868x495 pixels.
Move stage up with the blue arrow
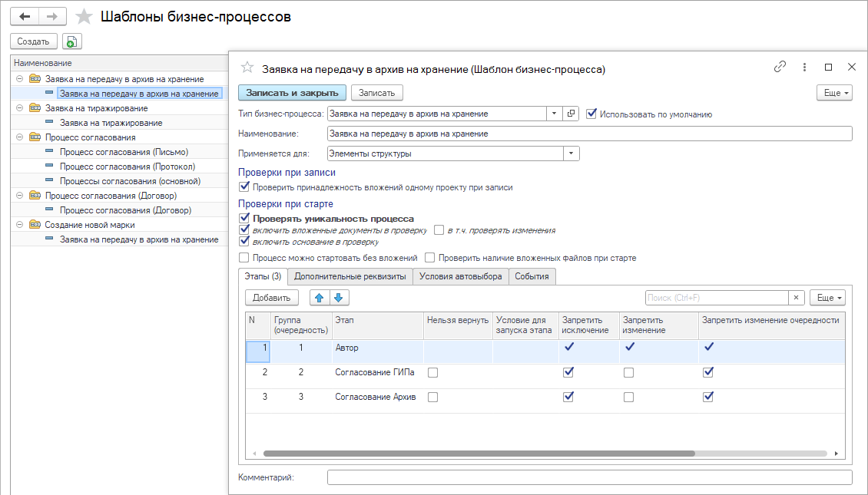[320, 298]
